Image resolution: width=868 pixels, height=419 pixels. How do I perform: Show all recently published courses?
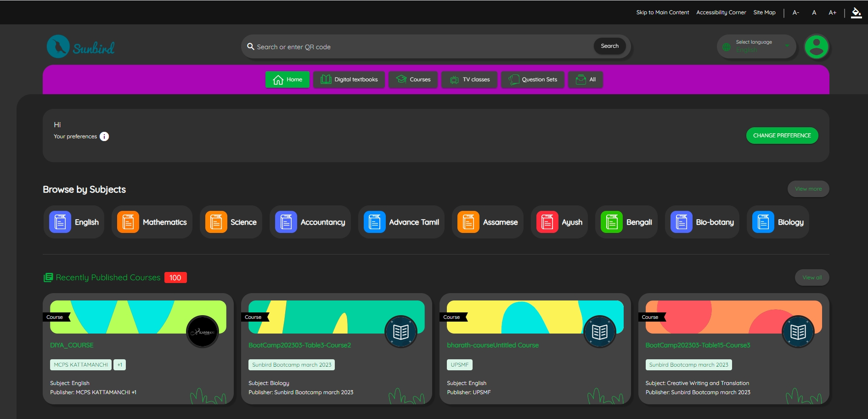pos(812,277)
